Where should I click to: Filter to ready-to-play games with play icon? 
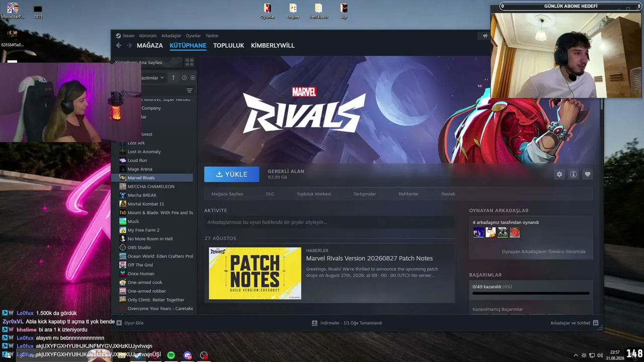(x=193, y=77)
